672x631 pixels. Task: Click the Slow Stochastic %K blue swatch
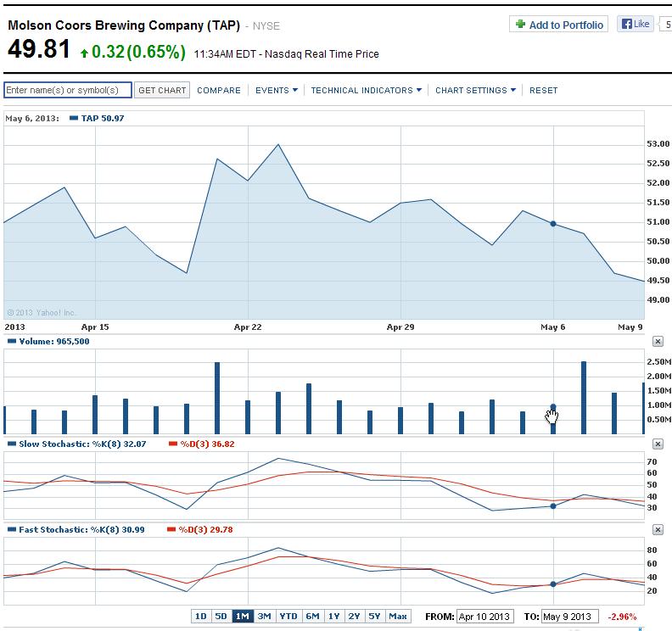(x=12, y=444)
